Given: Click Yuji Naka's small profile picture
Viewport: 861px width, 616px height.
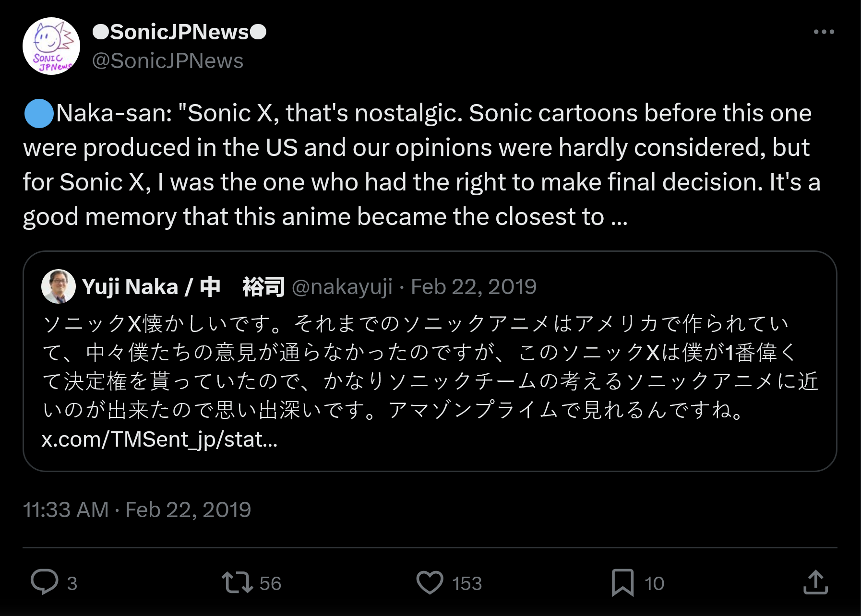Looking at the screenshot, I should (59, 286).
